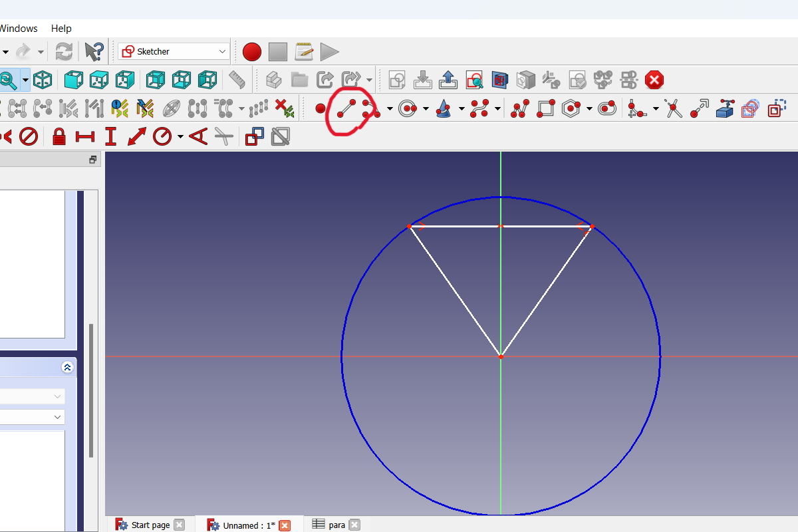Screen dimensions: 798x532
Task: Select the Trim Edge tool
Action: [x=674, y=108]
